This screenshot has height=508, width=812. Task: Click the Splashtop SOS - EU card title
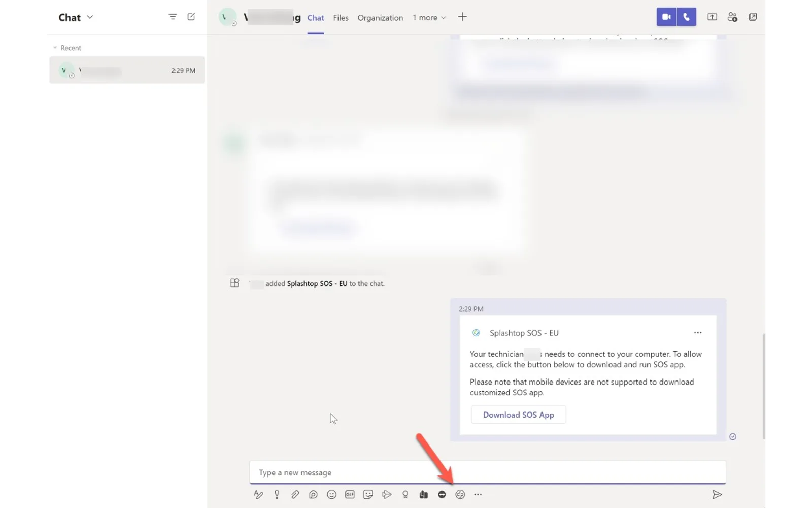pyautogui.click(x=524, y=333)
